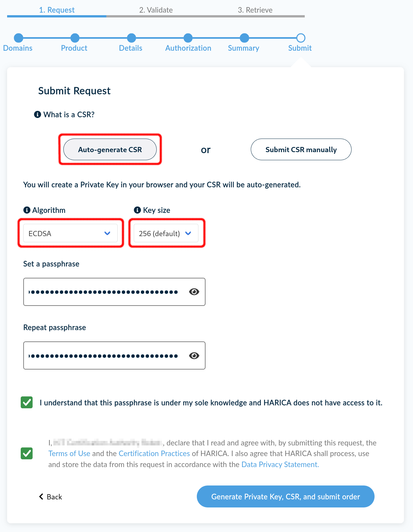The height and width of the screenshot is (532, 413).
Task: Switch to the 2. Validate tab
Action: (156, 10)
